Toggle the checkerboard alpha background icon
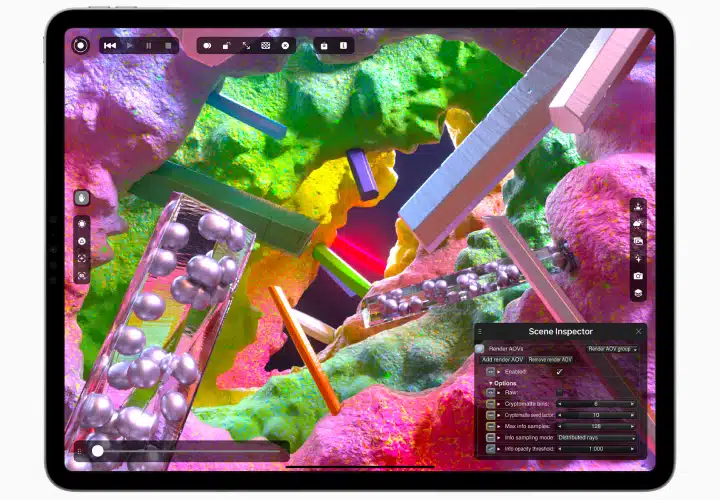720x500 pixels. [265, 45]
